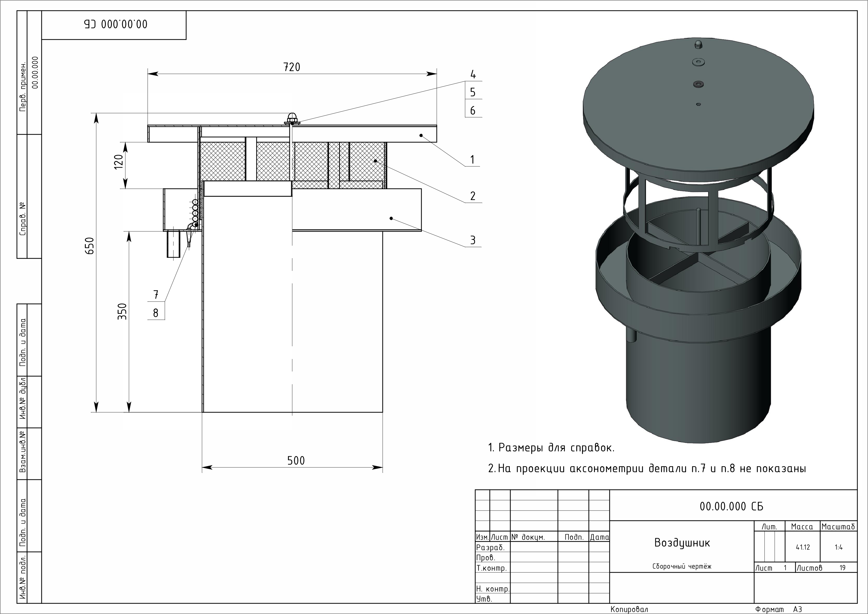868x614 pixels.
Task: Select item callout number 3
Action: click(x=473, y=240)
